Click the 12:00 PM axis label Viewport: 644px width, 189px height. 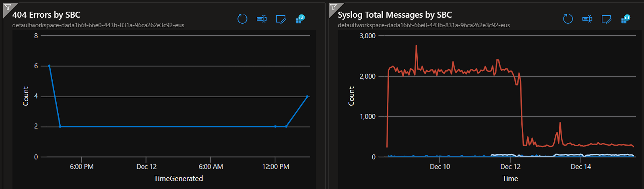coord(276,167)
